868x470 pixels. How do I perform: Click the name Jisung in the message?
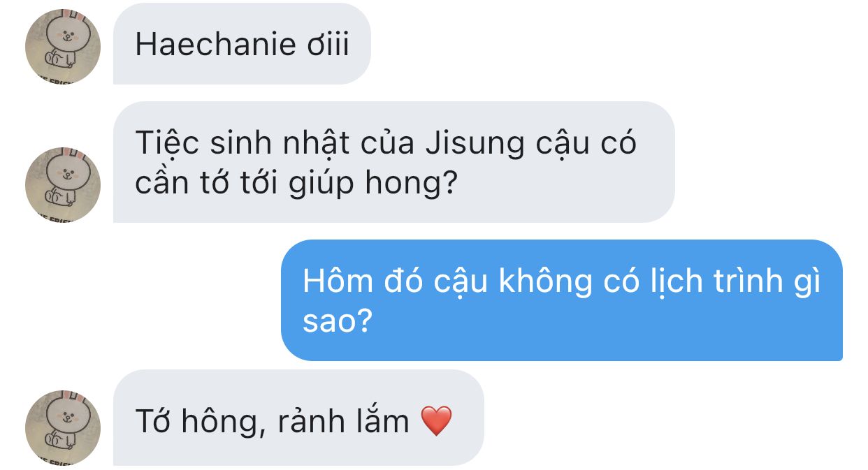tap(474, 144)
